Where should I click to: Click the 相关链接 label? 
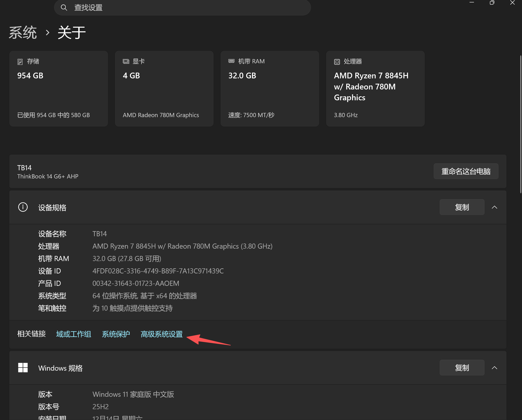pyautogui.click(x=31, y=334)
